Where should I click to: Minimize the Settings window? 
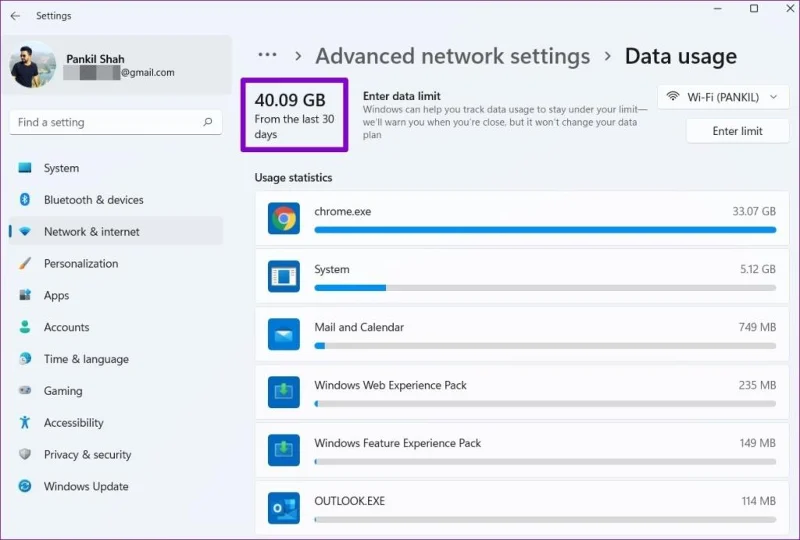point(717,9)
